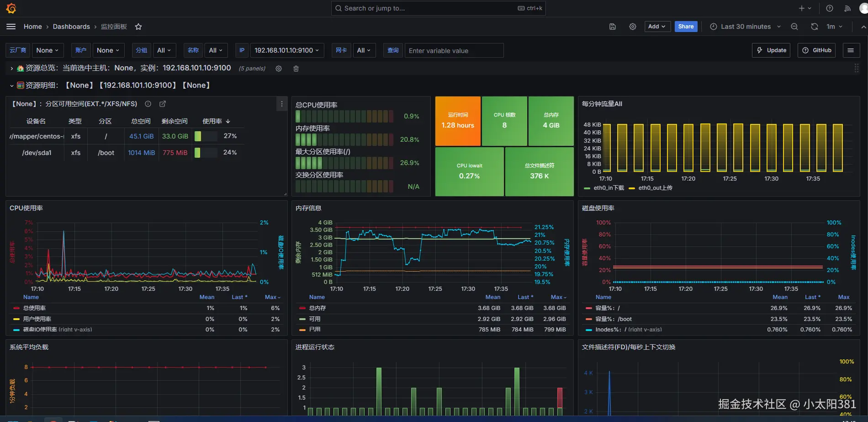The width and height of the screenshot is (868, 422).
Task: Zoom out the time range
Action: point(794,27)
